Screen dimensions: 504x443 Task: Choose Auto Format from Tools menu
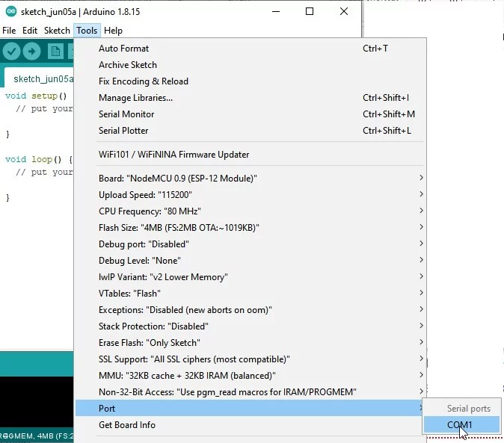[251, 49]
